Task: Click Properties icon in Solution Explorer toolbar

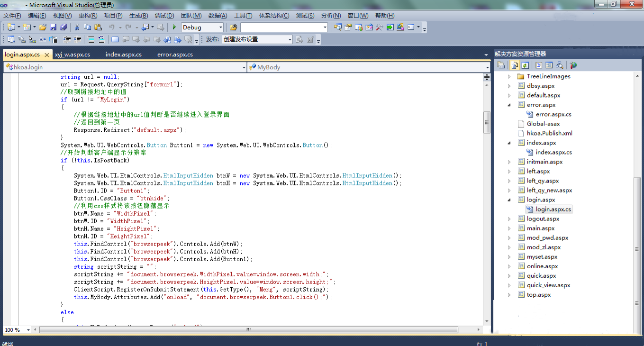Action: (x=501, y=65)
